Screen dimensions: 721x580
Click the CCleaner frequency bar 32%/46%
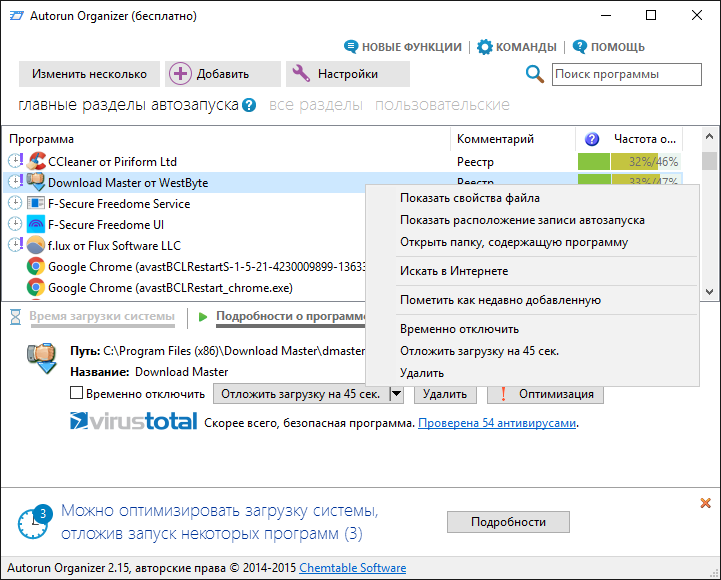(x=629, y=161)
